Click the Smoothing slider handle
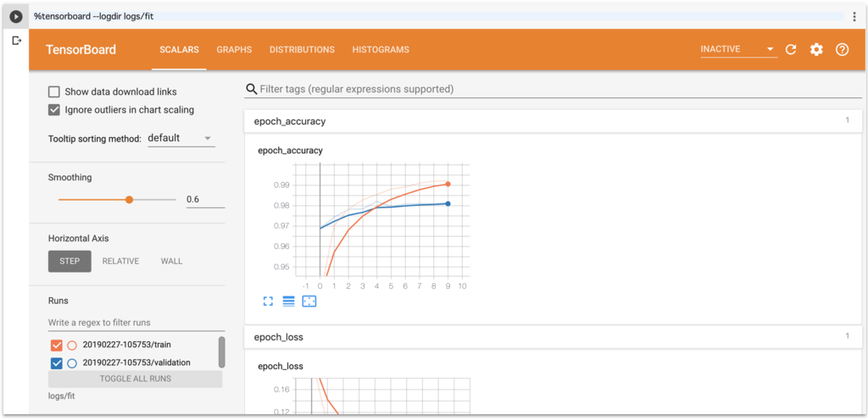This screenshot has width=868, height=420. (129, 200)
